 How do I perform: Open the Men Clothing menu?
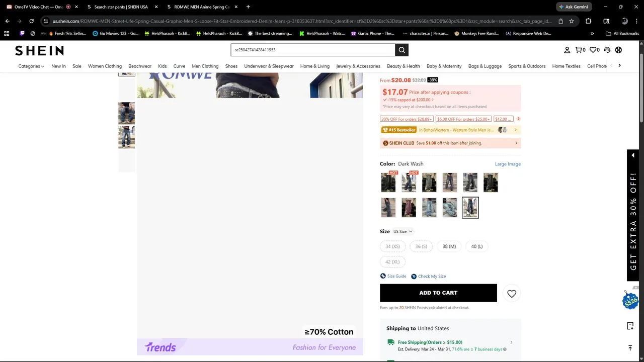coord(205,66)
